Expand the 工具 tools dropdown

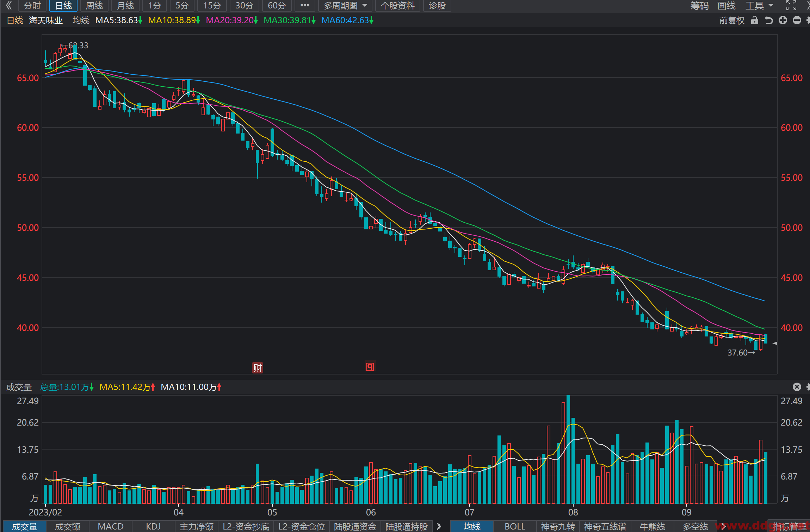760,6
